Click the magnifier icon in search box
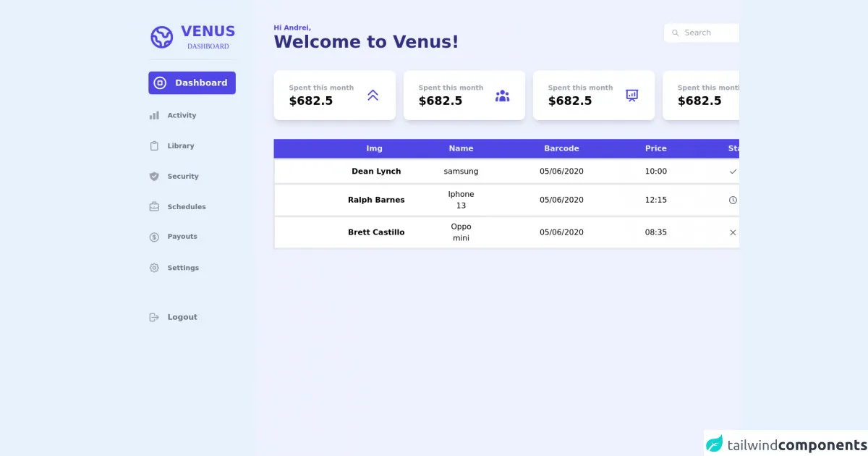 pos(676,33)
